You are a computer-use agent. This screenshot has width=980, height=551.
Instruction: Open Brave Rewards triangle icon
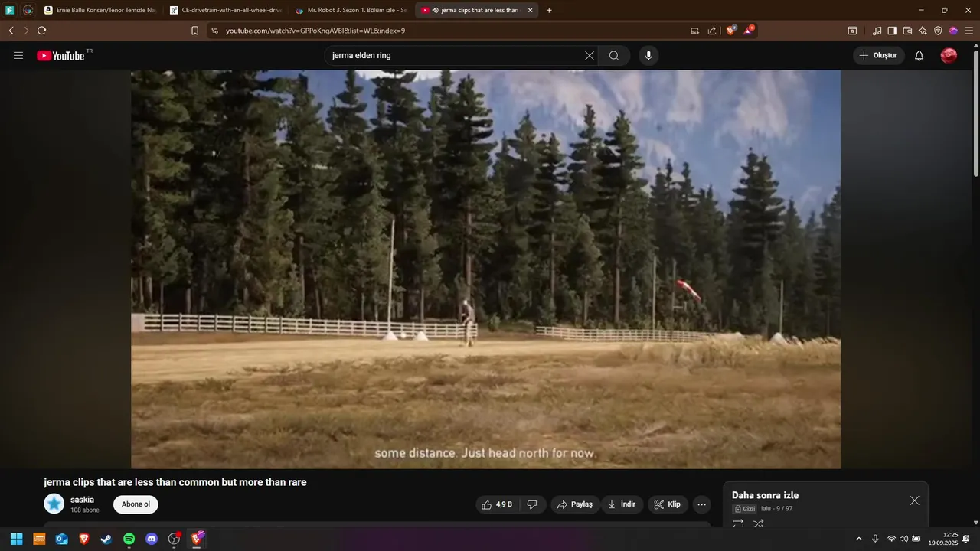pyautogui.click(x=749, y=31)
